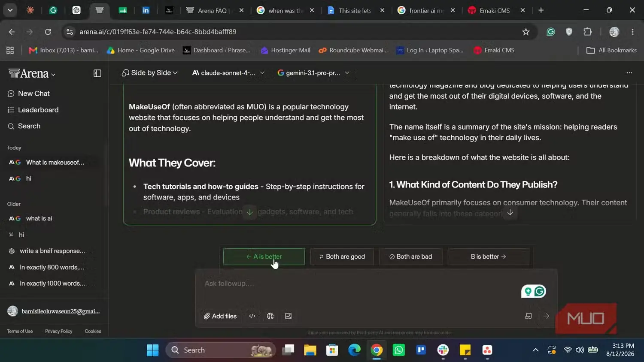Go back in browser
This screenshot has width=644, height=362.
tap(12, 32)
